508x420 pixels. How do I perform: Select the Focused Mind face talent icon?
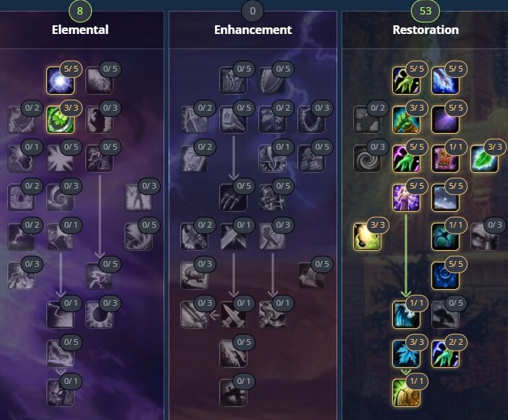(x=485, y=237)
